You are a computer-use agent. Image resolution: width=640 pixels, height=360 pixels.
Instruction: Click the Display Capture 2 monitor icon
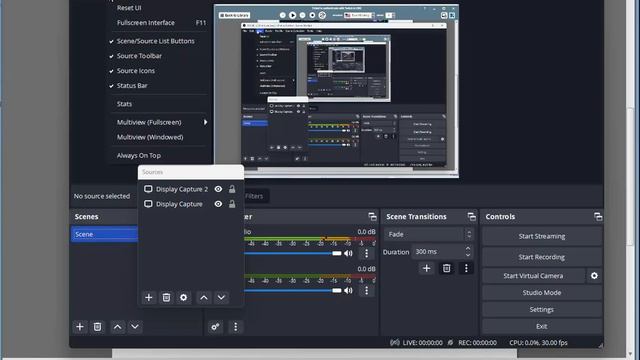(148, 189)
